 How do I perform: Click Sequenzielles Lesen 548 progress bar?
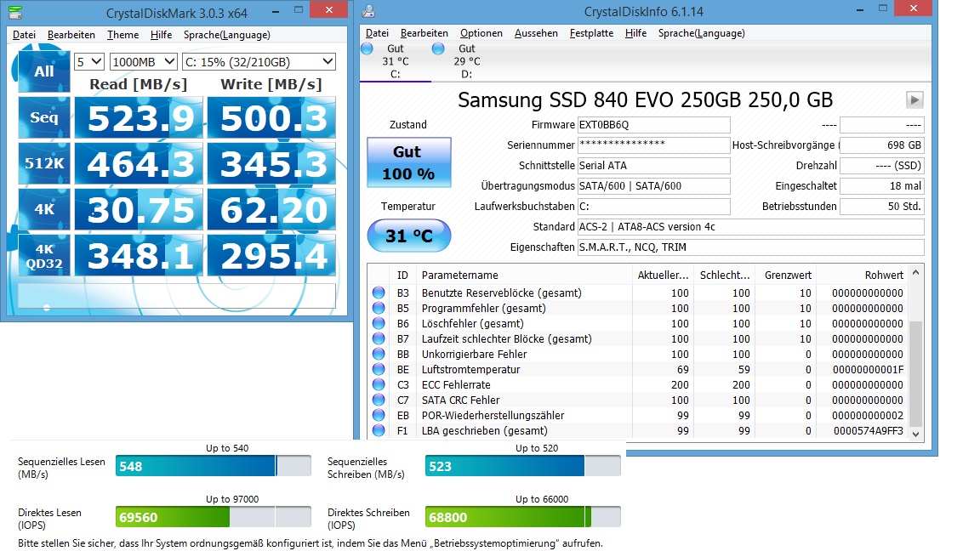[214, 466]
